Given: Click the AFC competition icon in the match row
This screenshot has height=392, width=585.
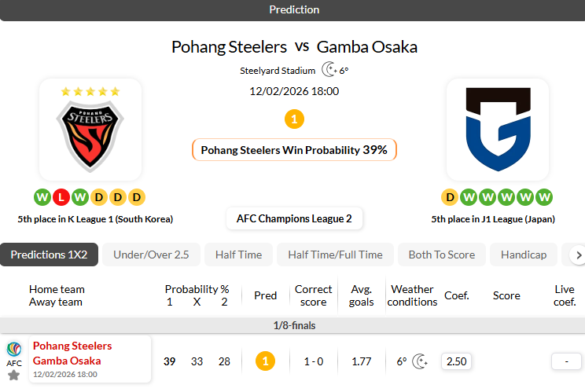Looking at the screenshot, I should point(13,350).
